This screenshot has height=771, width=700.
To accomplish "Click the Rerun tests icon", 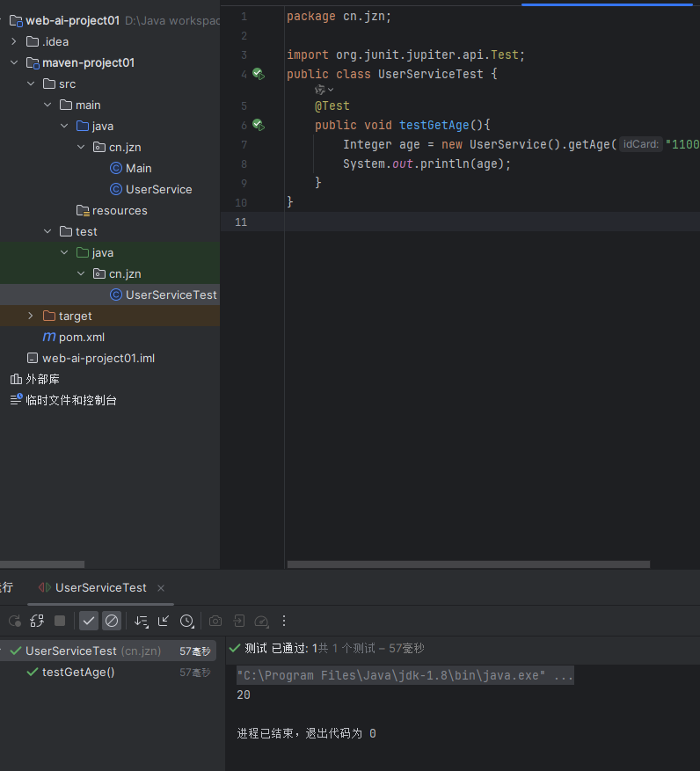I will (x=15, y=621).
